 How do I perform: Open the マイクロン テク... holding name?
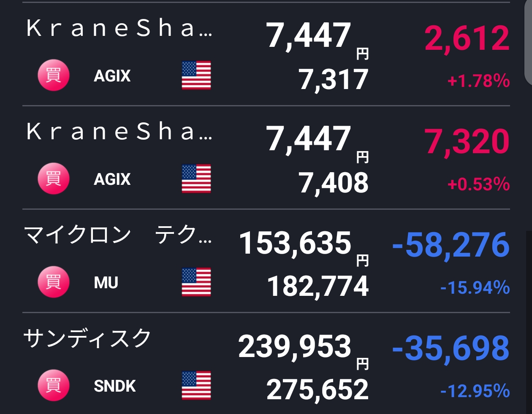click(118, 235)
